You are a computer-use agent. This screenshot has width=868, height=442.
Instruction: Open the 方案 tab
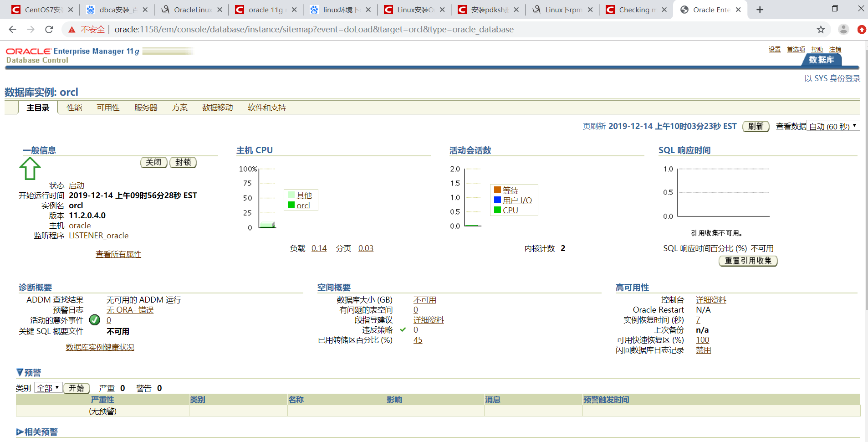click(180, 108)
